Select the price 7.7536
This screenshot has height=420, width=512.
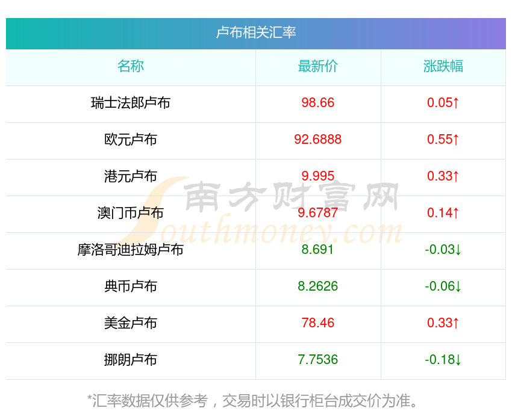click(317, 360)
